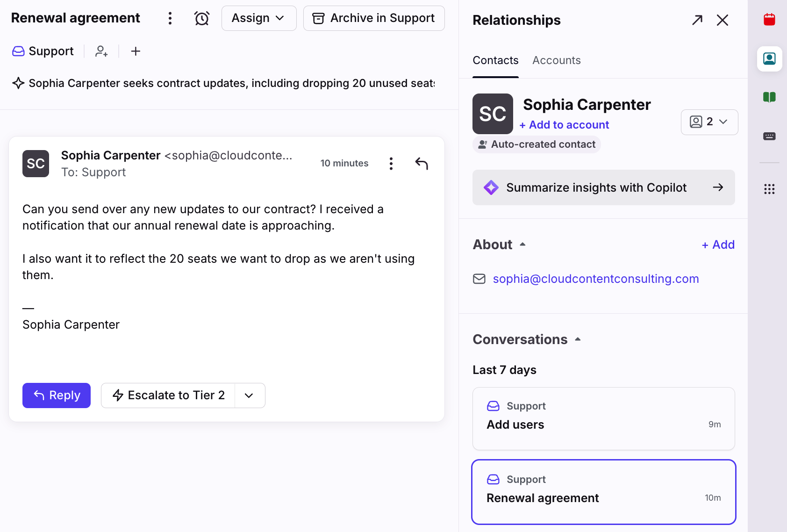Open the apps grid sidebar icon
Image resolution: width=787 pixels, height=532 pixels.
click(769, 189)
